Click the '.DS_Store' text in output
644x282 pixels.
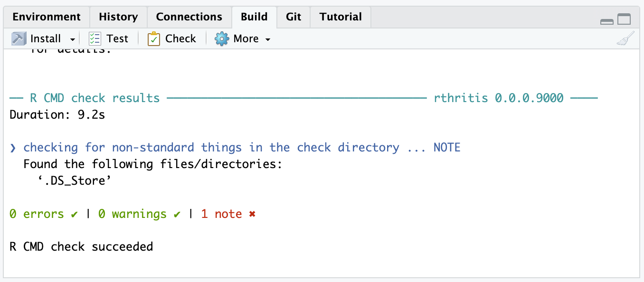[x=71, y=181]
